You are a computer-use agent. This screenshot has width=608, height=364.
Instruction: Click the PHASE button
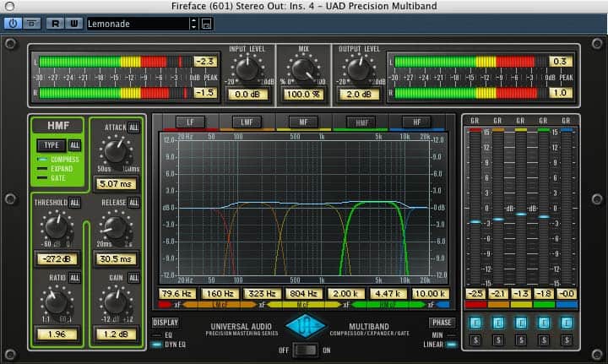coord(442,323)
